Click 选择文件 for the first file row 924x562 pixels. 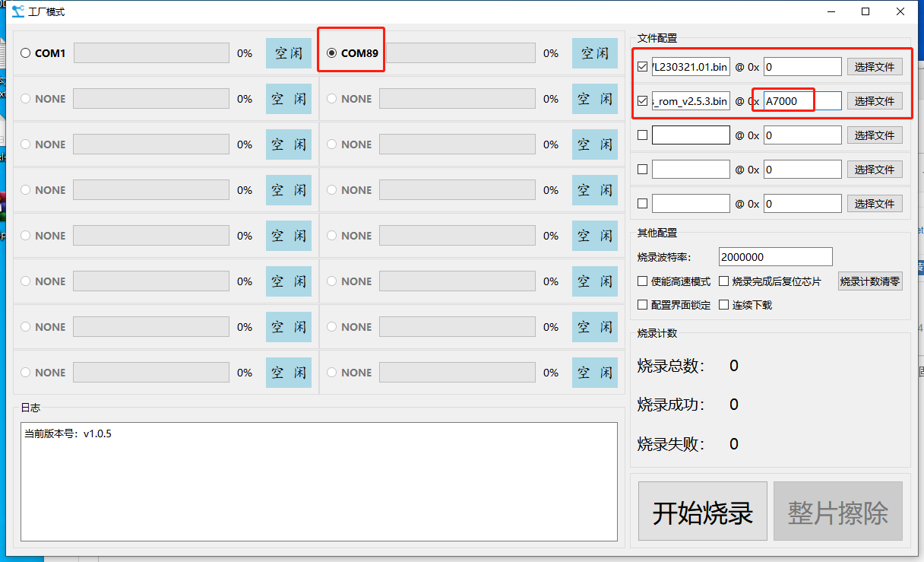pyautogui.click(x=875, y=67)
